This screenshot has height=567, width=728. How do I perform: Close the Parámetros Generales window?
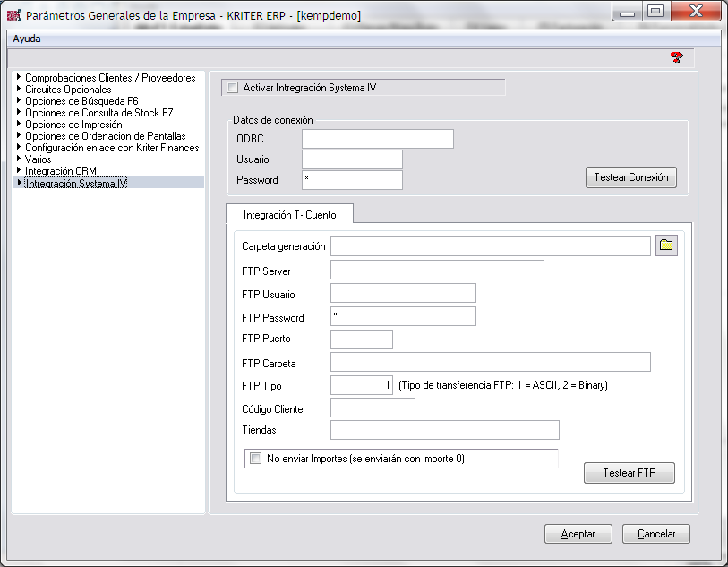click(696, 12)
